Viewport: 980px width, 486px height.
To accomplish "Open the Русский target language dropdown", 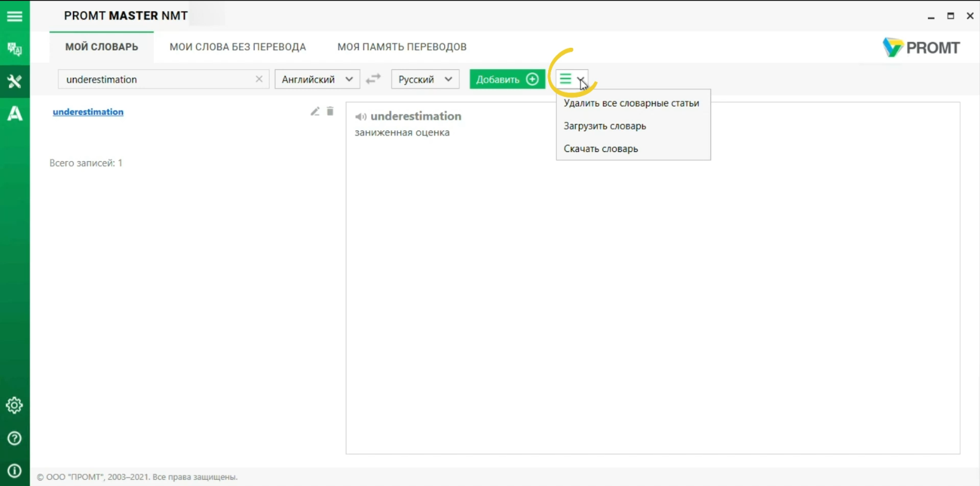I will coord(425,79).
